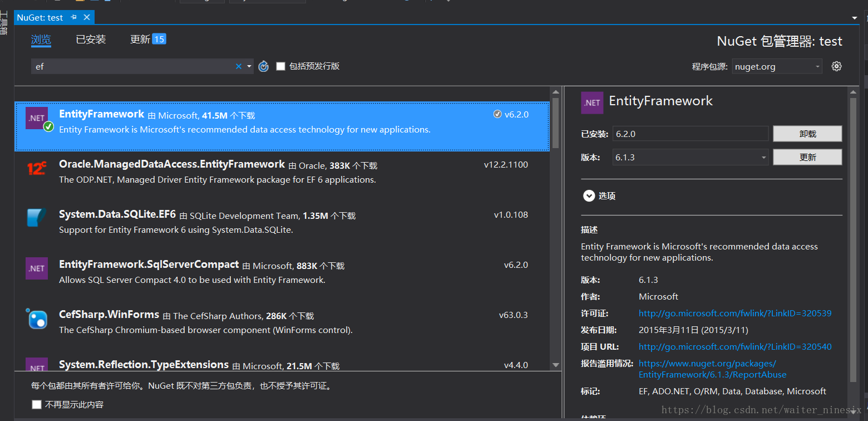Pin the NuGet: test tab
Screen dimensions: 868x421
(x=74, y=17)
